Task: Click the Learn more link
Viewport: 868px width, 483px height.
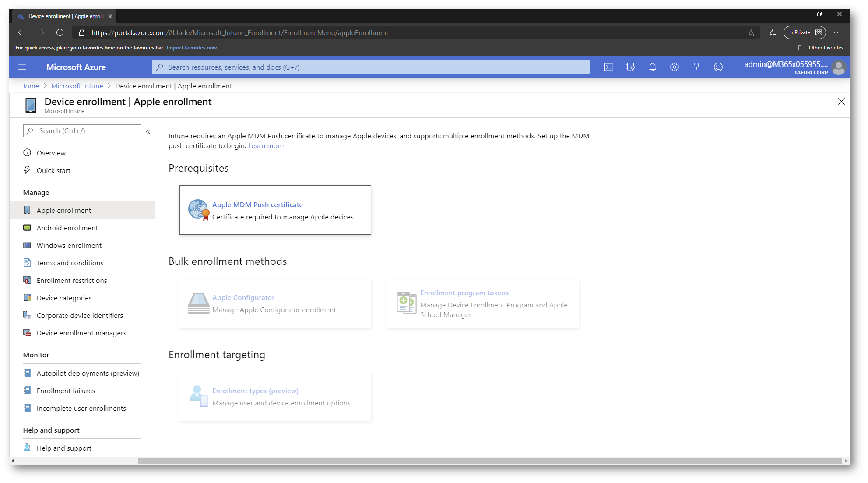Action: (266, 146)
